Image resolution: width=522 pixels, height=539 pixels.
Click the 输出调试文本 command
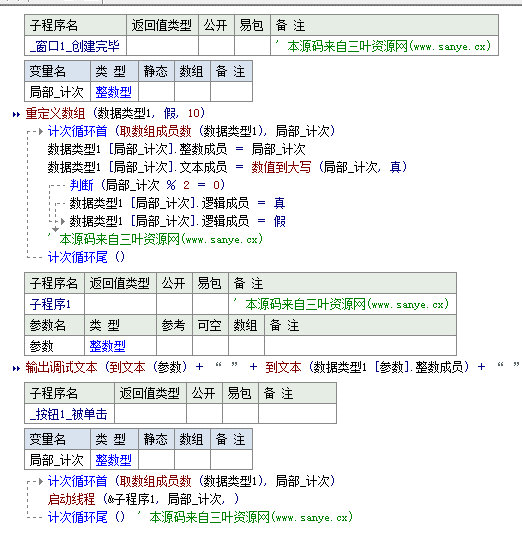(x=61, y=367)
